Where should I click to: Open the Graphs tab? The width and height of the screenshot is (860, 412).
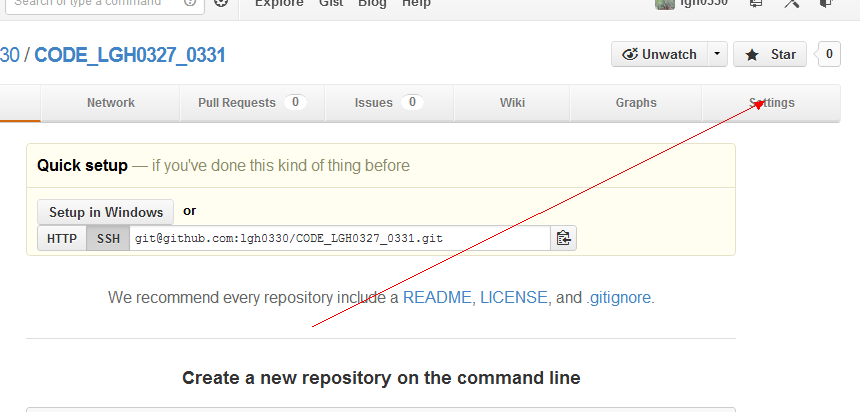(x=636, y=103)
